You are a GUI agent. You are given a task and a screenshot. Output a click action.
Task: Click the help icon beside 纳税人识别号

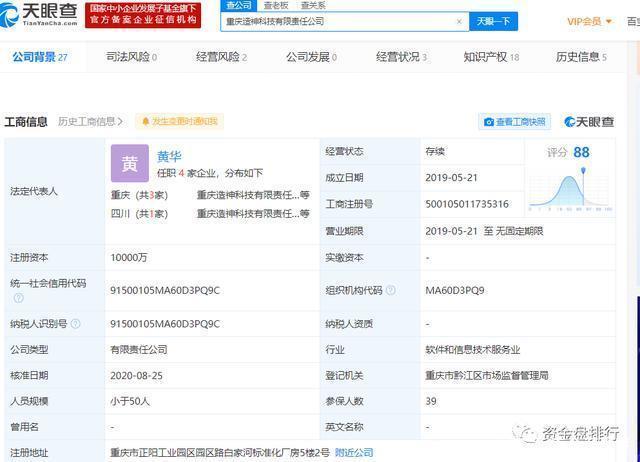76,324
